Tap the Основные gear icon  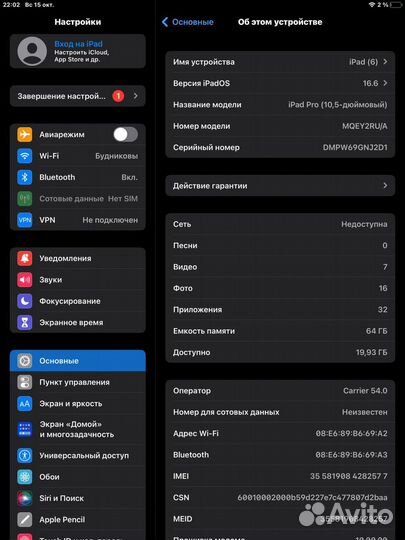point(25,361)
